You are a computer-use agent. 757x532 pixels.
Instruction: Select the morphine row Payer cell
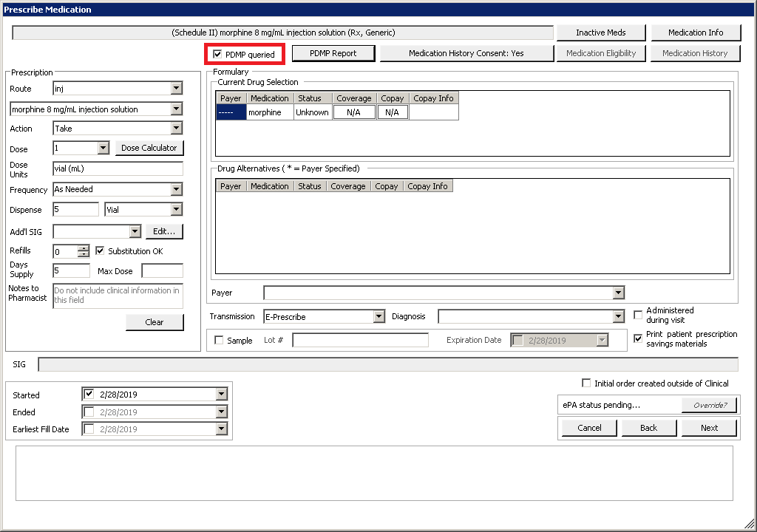[x=231, y=112]
